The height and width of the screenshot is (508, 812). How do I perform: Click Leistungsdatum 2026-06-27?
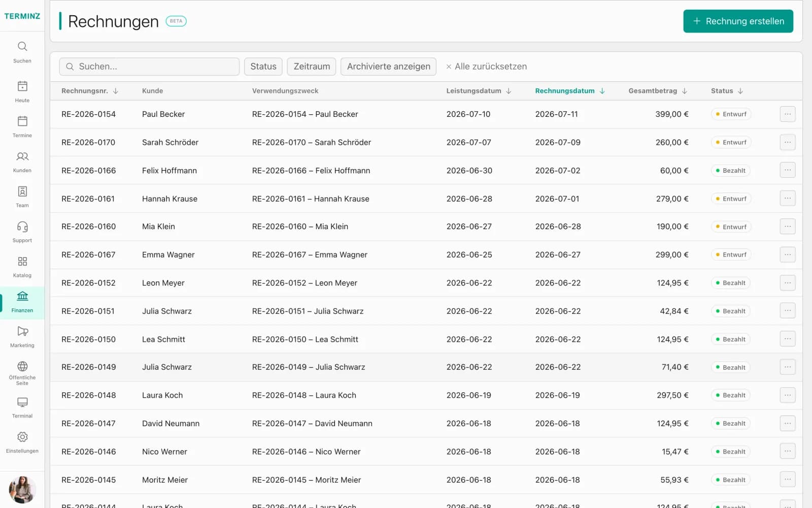click(x=469, y=227)
